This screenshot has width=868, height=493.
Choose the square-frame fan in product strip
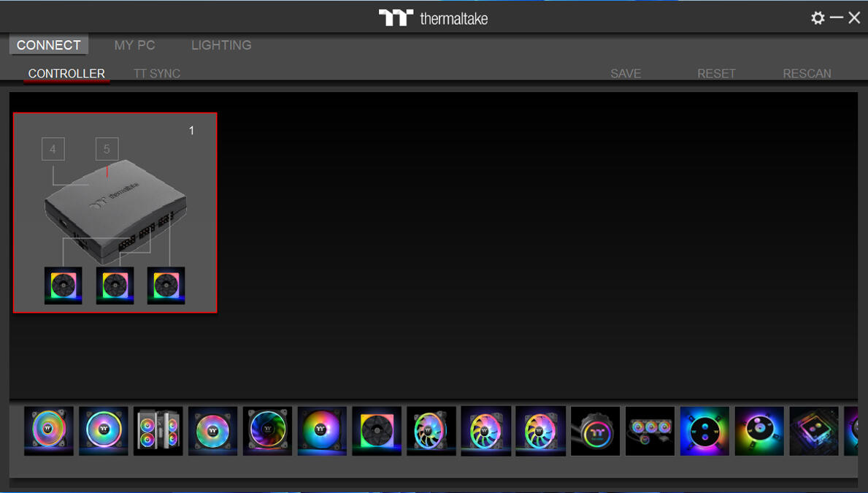click(x=377, y=431)
